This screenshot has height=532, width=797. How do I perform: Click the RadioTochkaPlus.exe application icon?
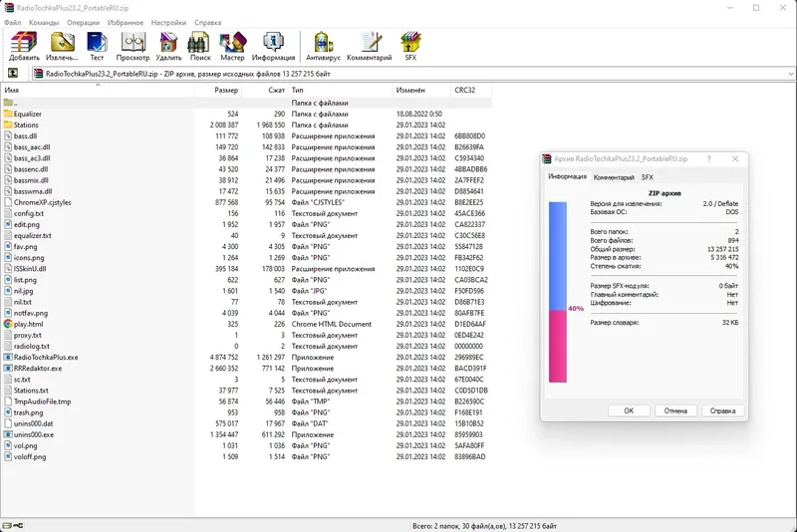(x=8, y=358)
